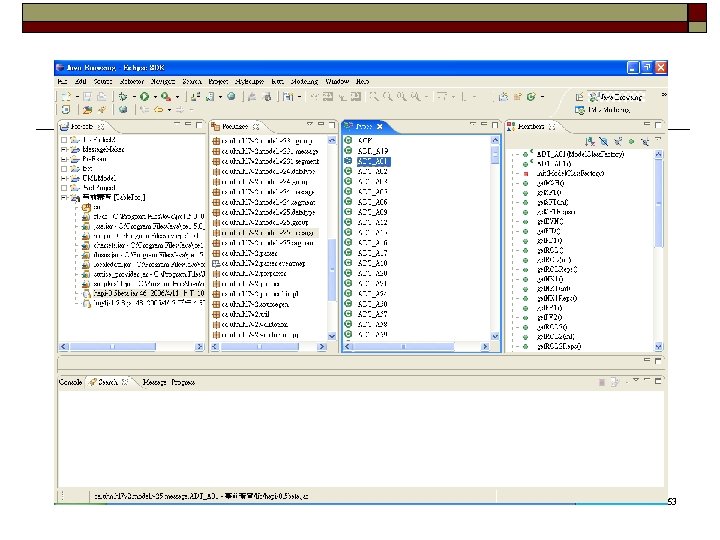Screen dimensions: 720x540
Task: Click the Print toolbar icon
Action: 101,96
